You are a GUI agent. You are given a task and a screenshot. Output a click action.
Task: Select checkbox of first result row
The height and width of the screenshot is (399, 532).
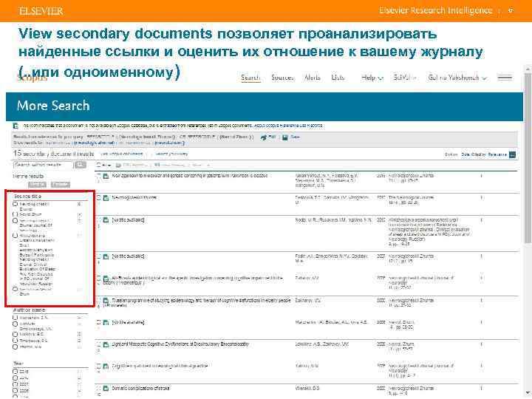point(99,176)
